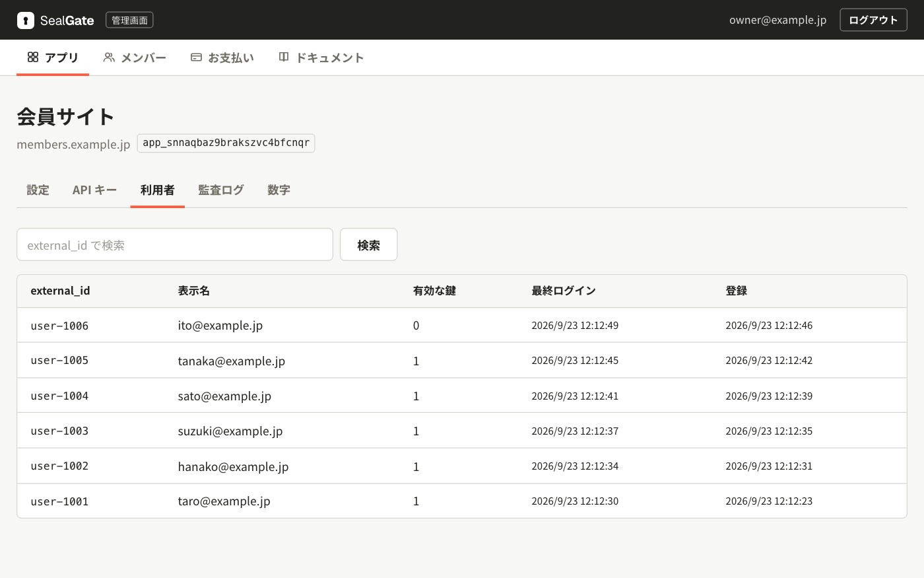924x578 pixels.
Task: Click the ドキュメント book icon
Action: pyautogui.click(x=284, y=57)
